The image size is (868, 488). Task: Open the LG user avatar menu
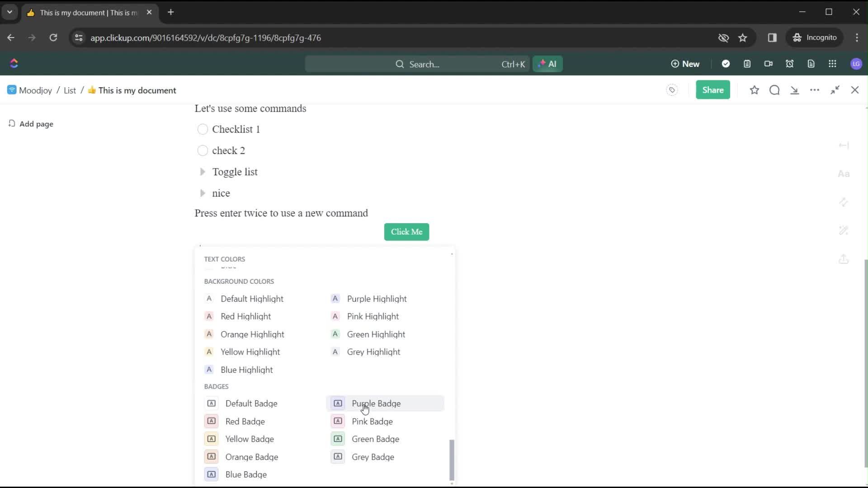[856, 64]
